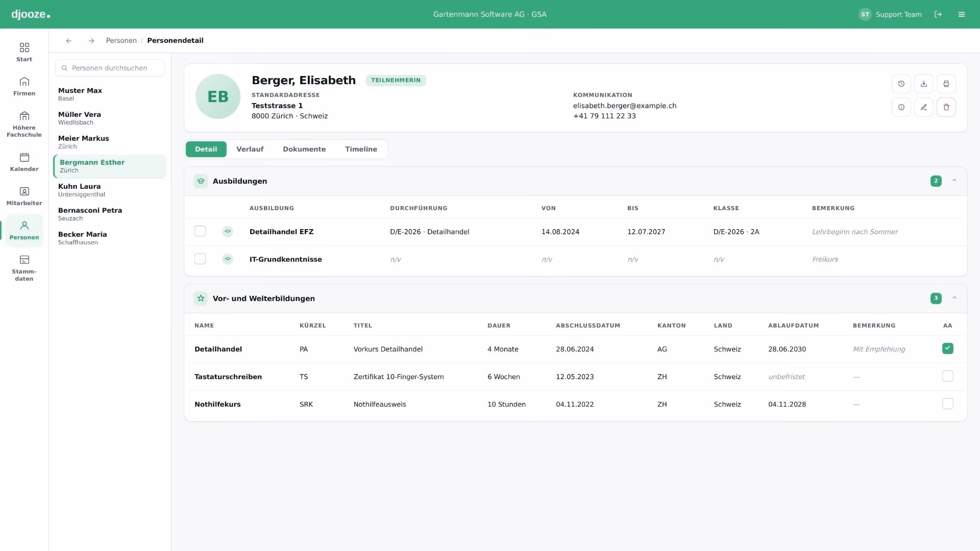Click the Nothilfeausweis title cell
The height and width of the screenshot is (551, 980).
(x=380, y=404)
